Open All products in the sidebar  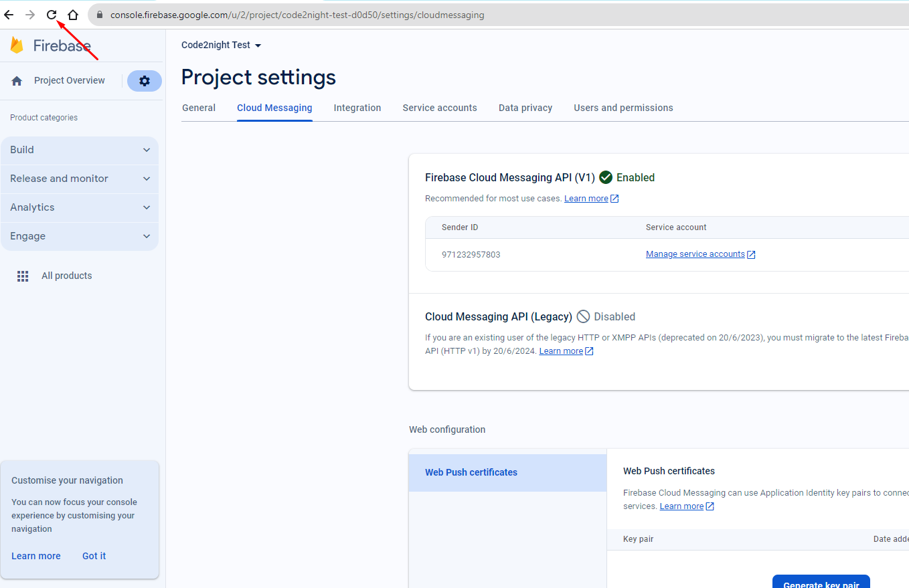coord(67,276)
